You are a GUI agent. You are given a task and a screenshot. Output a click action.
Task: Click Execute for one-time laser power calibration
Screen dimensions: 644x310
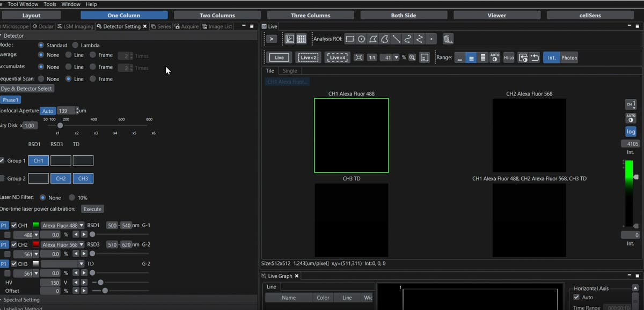click(x=92, y=209)
